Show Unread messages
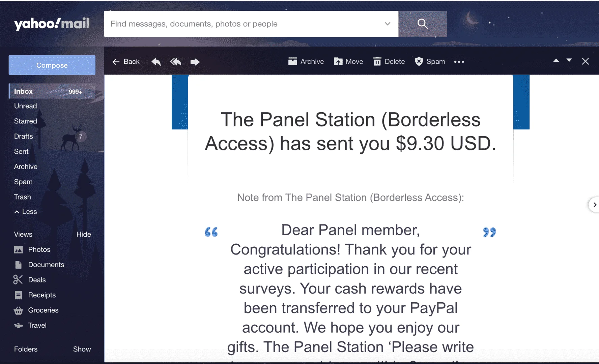Image resolution: width=599 pixels, height=364 pixels. (26, 106)
